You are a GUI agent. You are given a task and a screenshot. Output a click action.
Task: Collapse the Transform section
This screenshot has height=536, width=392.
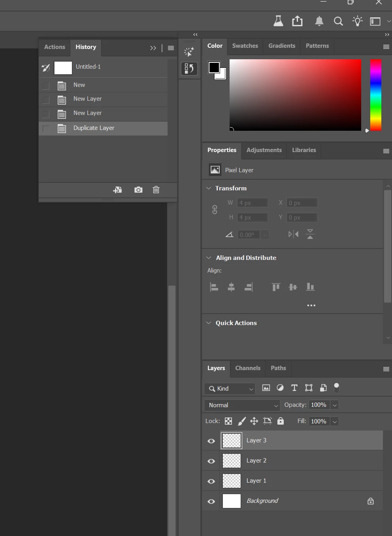point(209,188)
